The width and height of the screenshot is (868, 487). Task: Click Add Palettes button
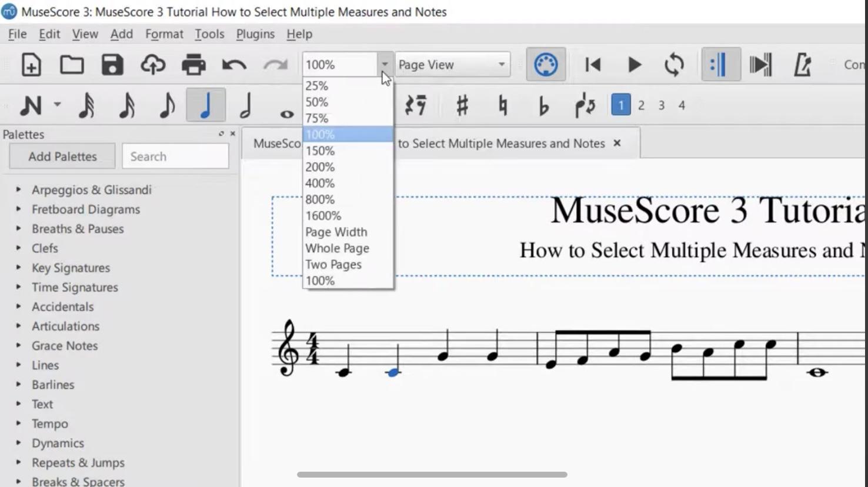(62, 156)
